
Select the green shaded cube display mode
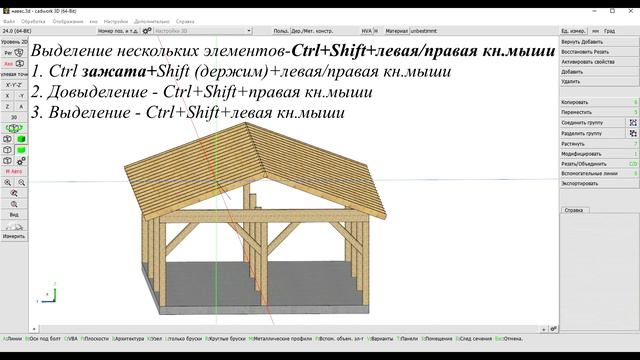click(x=21, y=139)
